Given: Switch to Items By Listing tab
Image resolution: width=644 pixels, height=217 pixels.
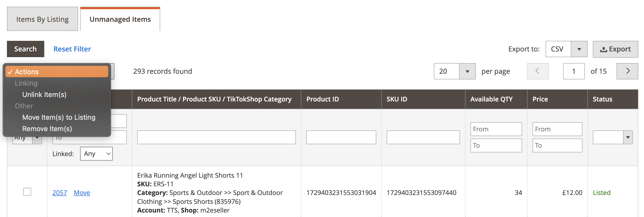Looking at the screenshot, I should [42, 19].
